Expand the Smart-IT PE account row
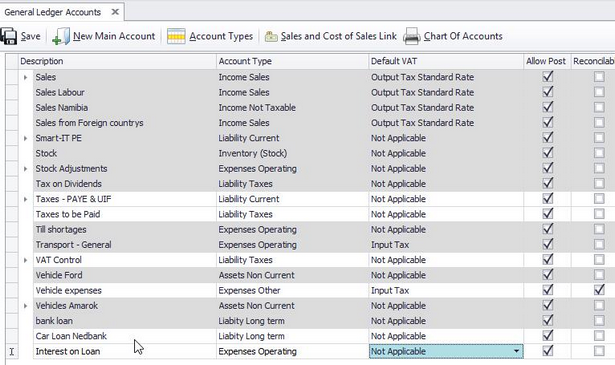615x365 pixels. point(25,138)
